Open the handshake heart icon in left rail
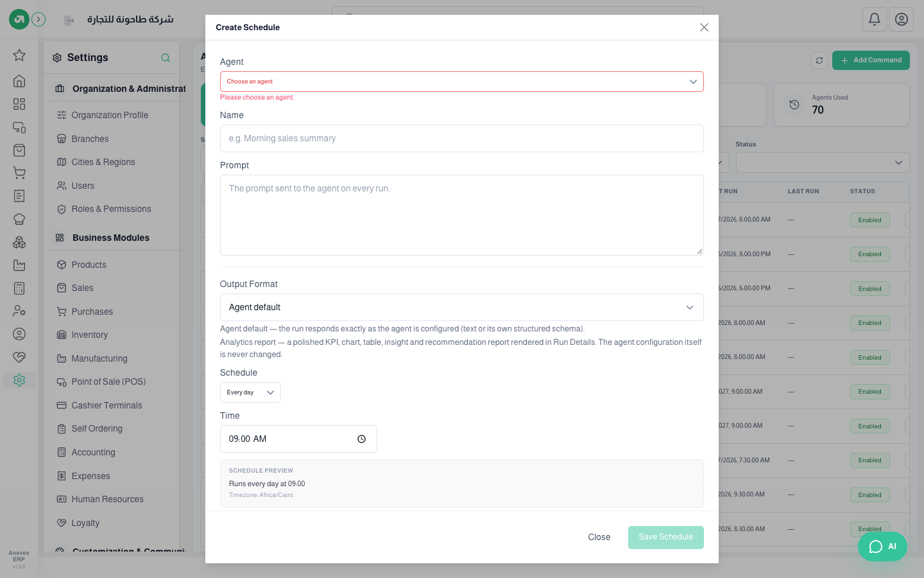Image resolution: width=924 pixels, height=578 pixels. [19, 357]
